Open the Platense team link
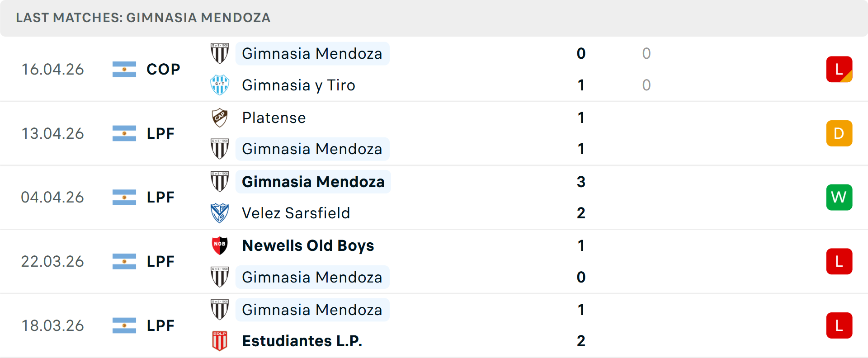This screenshot has width=868, height=358. 274,118
